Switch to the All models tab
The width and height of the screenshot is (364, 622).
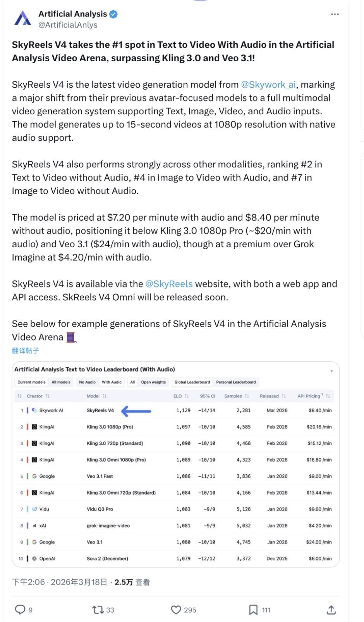[x=61, y=382]
